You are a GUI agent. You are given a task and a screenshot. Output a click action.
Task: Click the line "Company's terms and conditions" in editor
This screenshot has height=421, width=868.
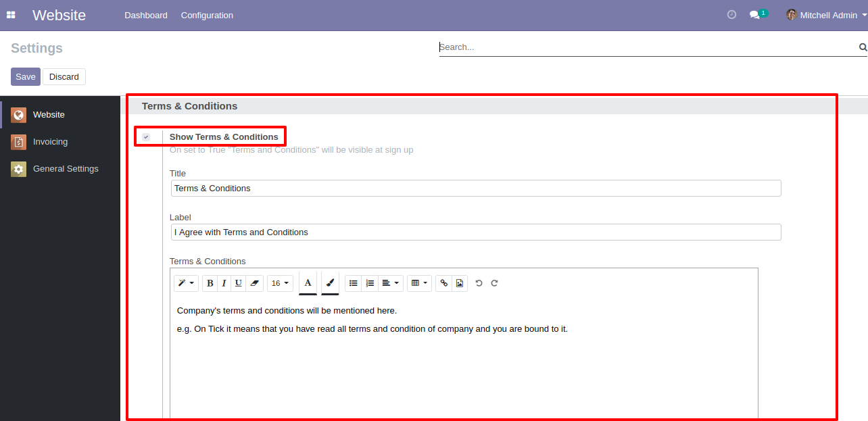pos(287,311)
